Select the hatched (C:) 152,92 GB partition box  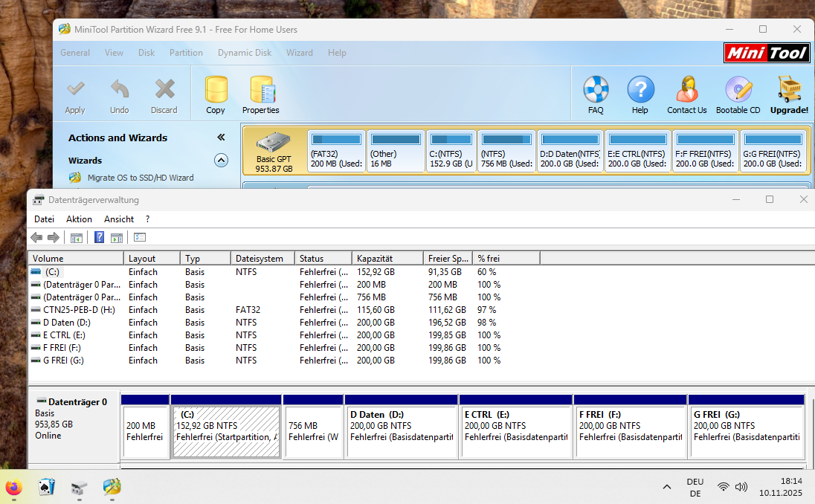point(226,432)
